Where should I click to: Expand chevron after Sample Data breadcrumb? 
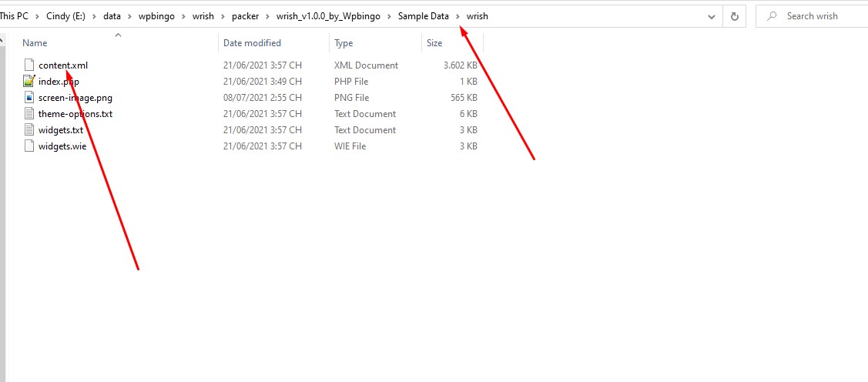point(457,16)
